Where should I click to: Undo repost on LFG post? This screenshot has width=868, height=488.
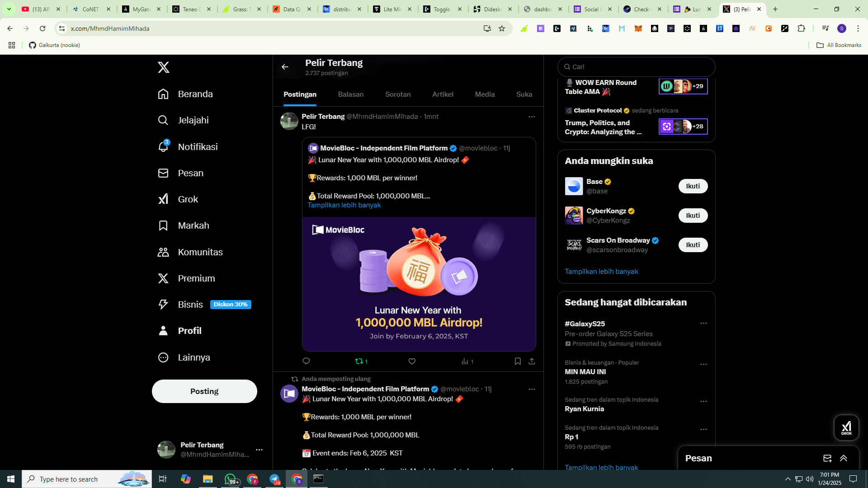(359, 361)
